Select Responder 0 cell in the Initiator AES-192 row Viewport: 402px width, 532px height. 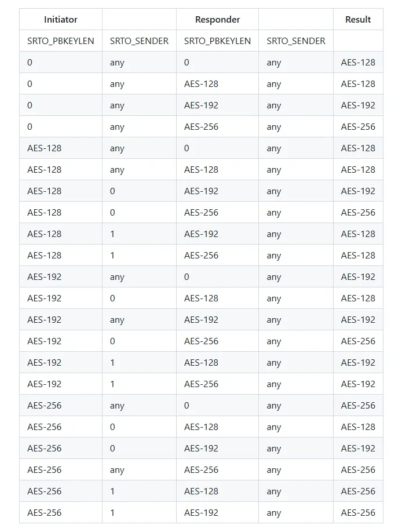[187, 277]
